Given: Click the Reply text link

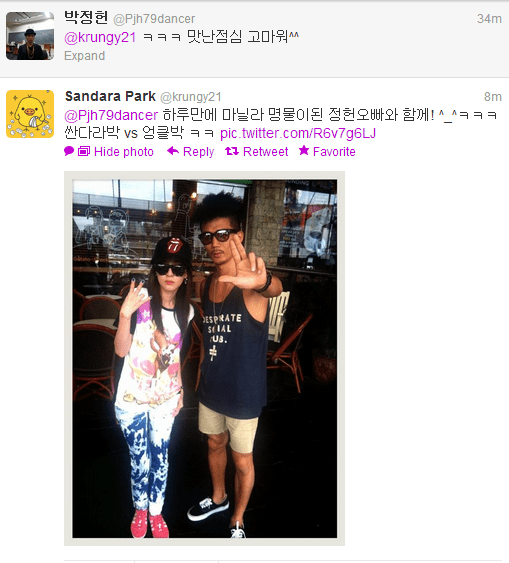Looking at the screenshot, I should [199, 152].
